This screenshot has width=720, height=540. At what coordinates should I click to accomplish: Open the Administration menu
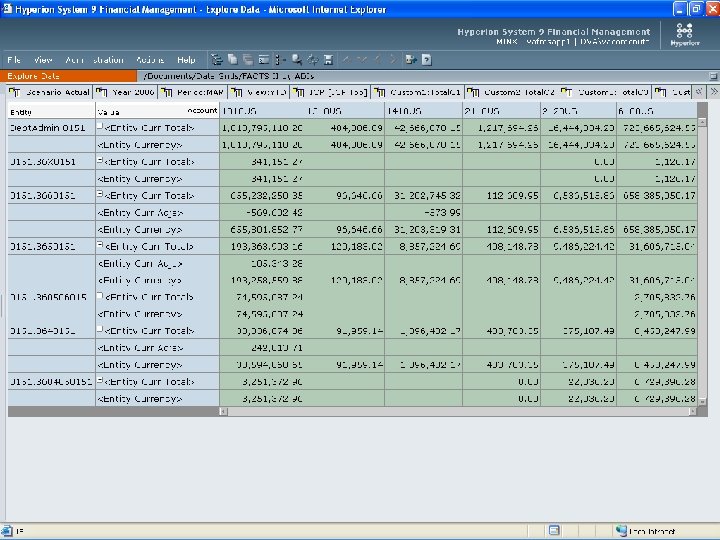pos(94,60)
